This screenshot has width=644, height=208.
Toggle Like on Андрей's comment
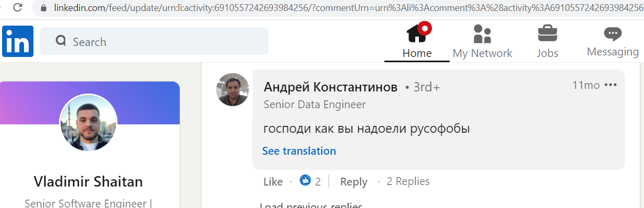click(273, 182)
